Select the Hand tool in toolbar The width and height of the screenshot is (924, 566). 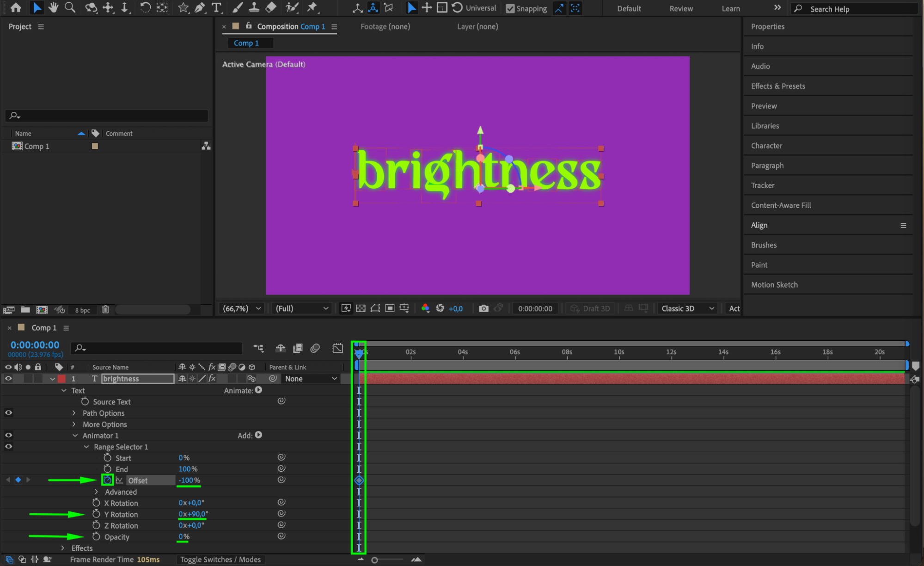(54, 7)
